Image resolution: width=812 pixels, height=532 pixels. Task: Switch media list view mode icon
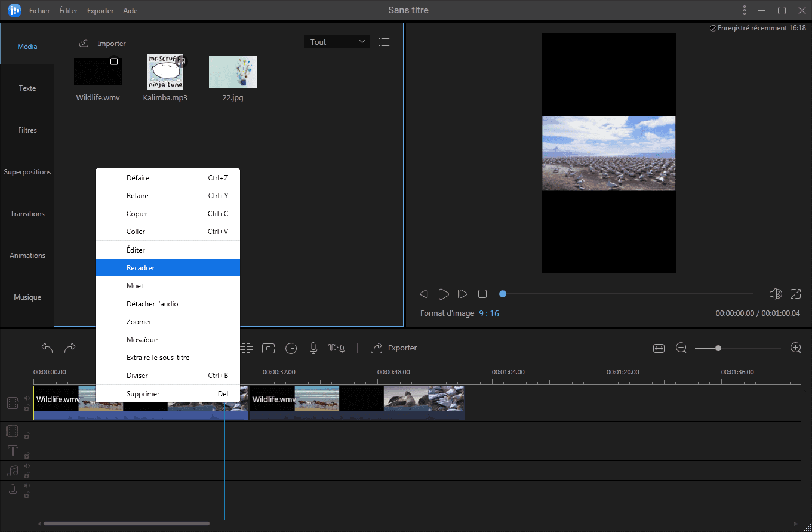(384, 42)
